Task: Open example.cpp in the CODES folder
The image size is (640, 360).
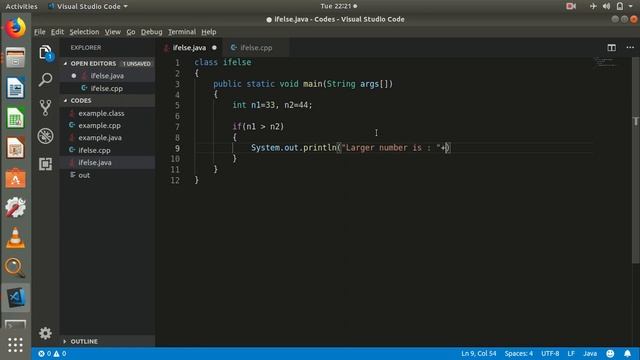Action: click(100, 125)
